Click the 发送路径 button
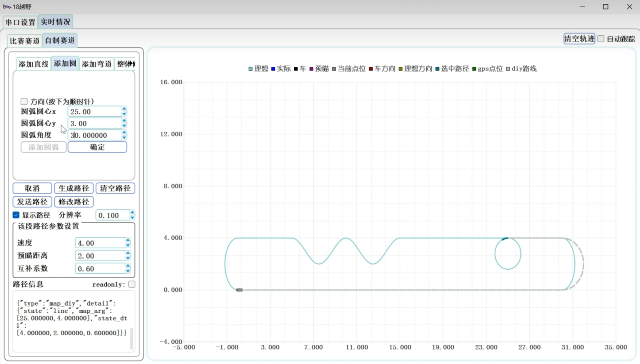The height and width of the screenshot is (364, 640). click(32, 202)
